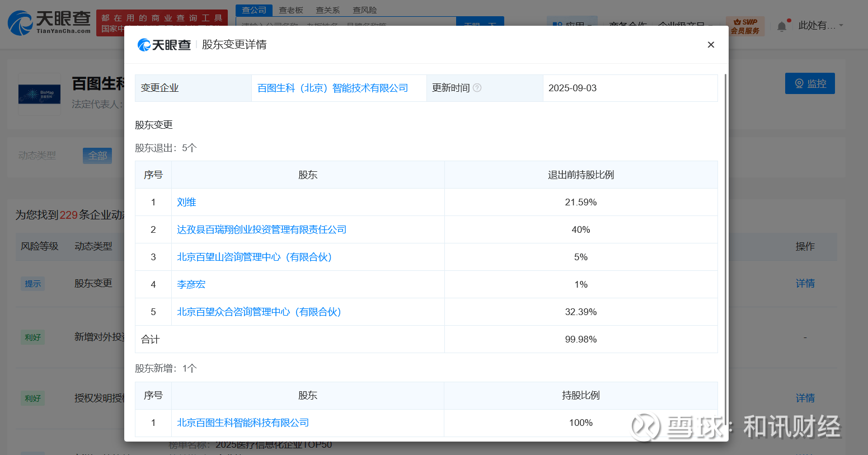Click the BioMap company logo thumbnail
This screenshot has width=868, height=455.
pyautogui.click(x=39, y=94)
